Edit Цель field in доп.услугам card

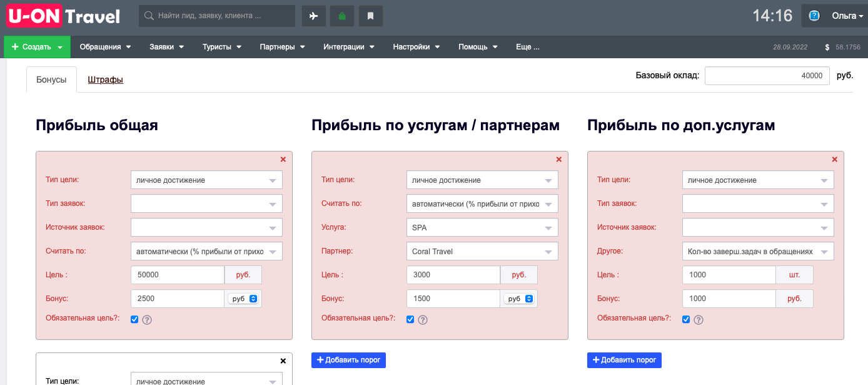pyautogui.click(x=729, y=275)
